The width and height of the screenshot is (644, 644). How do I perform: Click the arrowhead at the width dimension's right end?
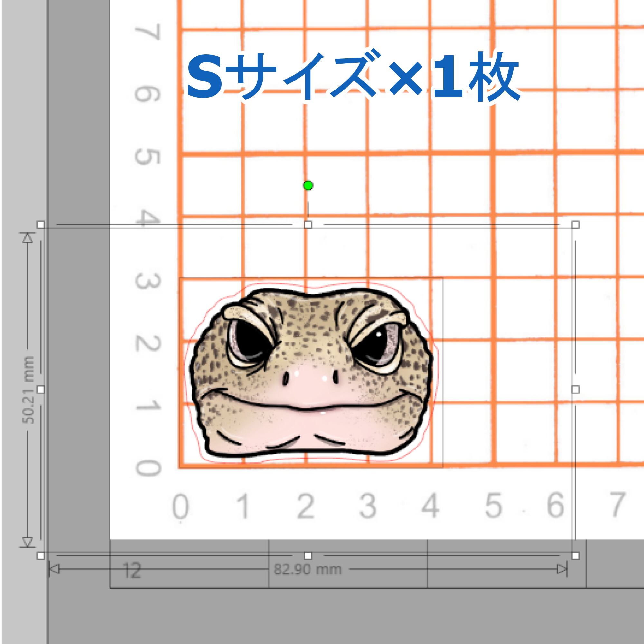point(562,569)
